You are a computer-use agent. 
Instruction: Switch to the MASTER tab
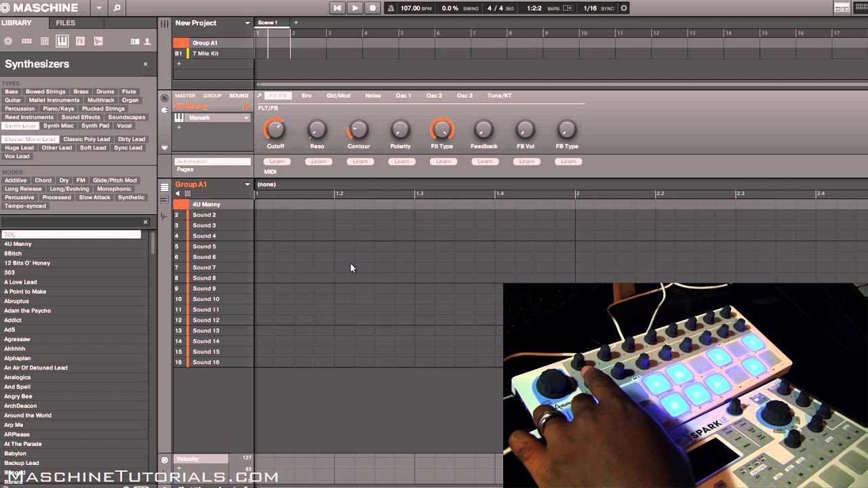pyautogui.click(x=184, y=96)
